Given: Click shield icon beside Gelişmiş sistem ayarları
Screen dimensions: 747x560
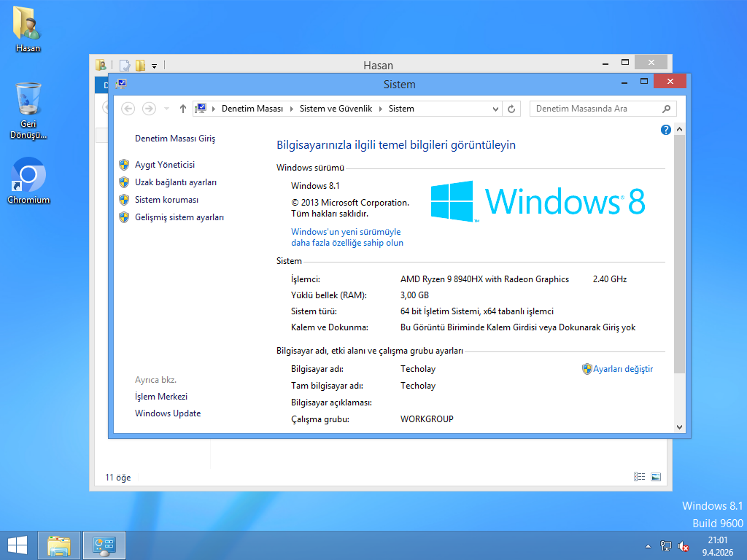Looking at the screenshot, I should pos(124,217).
